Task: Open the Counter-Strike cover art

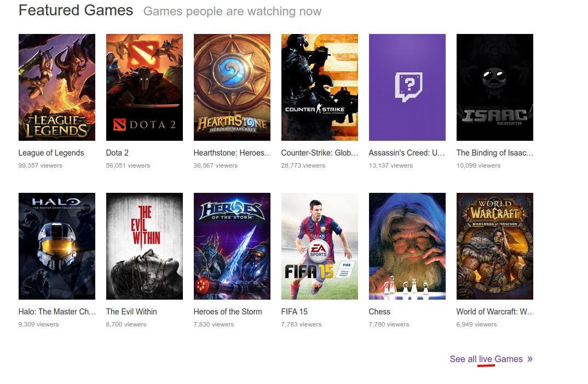Action: [320, 87]
